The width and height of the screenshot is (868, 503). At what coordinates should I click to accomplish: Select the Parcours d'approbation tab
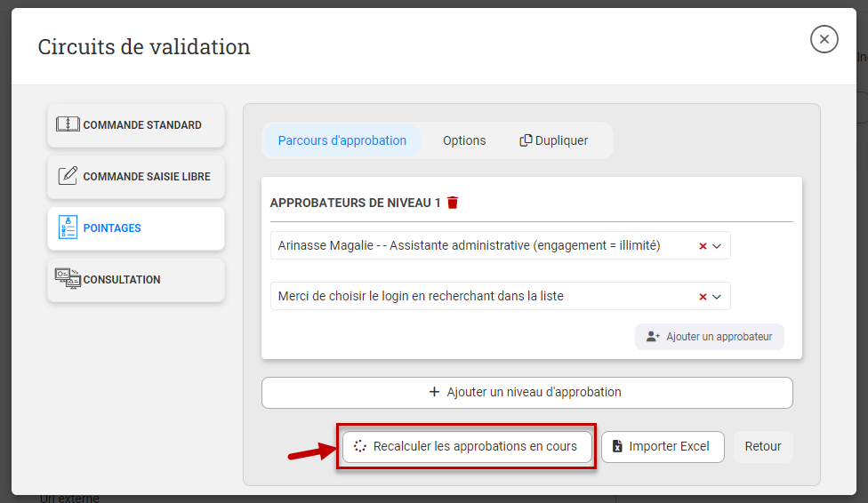point(342,140)
